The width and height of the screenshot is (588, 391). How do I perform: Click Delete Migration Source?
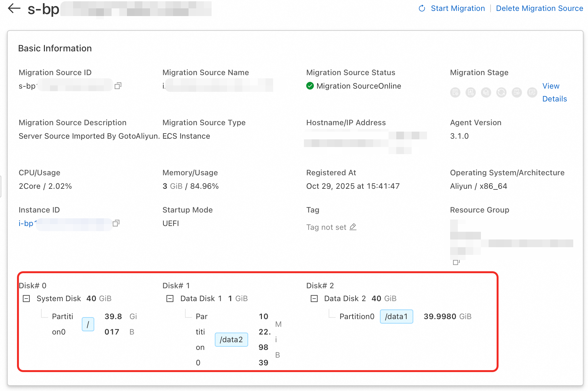point(540,8)
